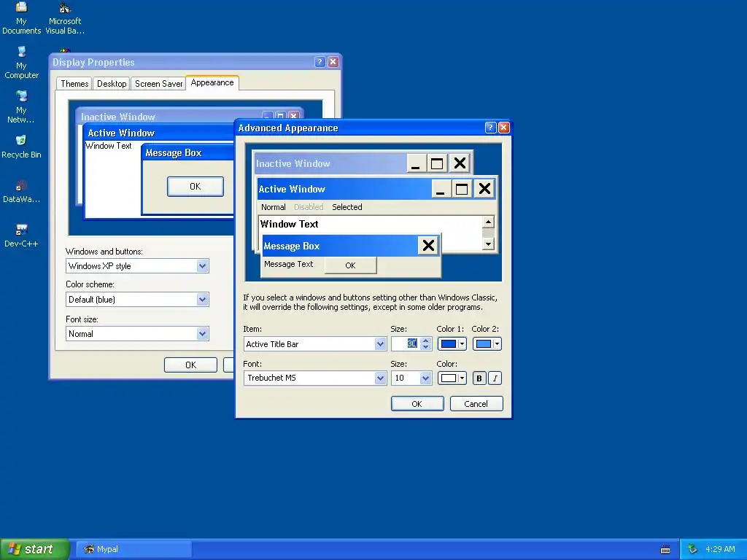Click Cancel in Advanced Appearance
This screenshot has height=560, width=747.
point(476,404)
